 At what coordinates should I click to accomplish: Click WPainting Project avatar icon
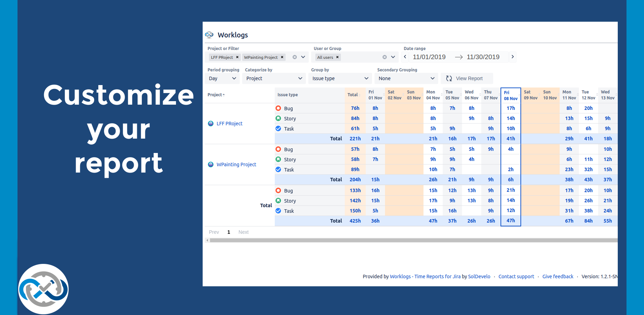[x=211, y=164]
